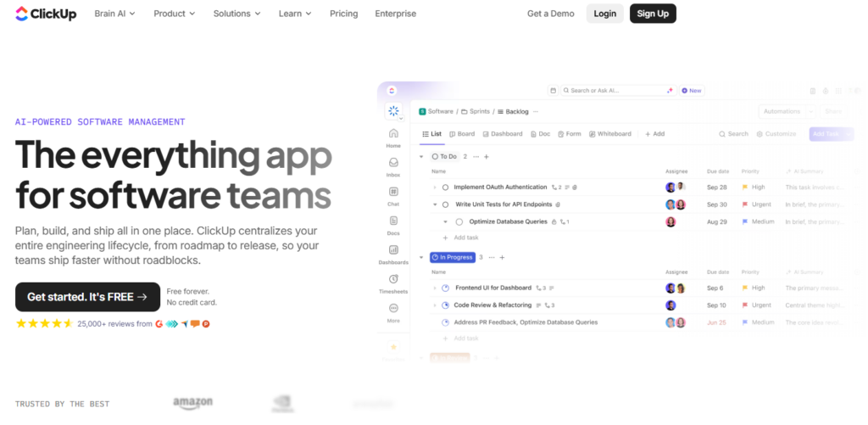Open the Home icon in app sidebar
868x425 pixels.
pos(393,133)
